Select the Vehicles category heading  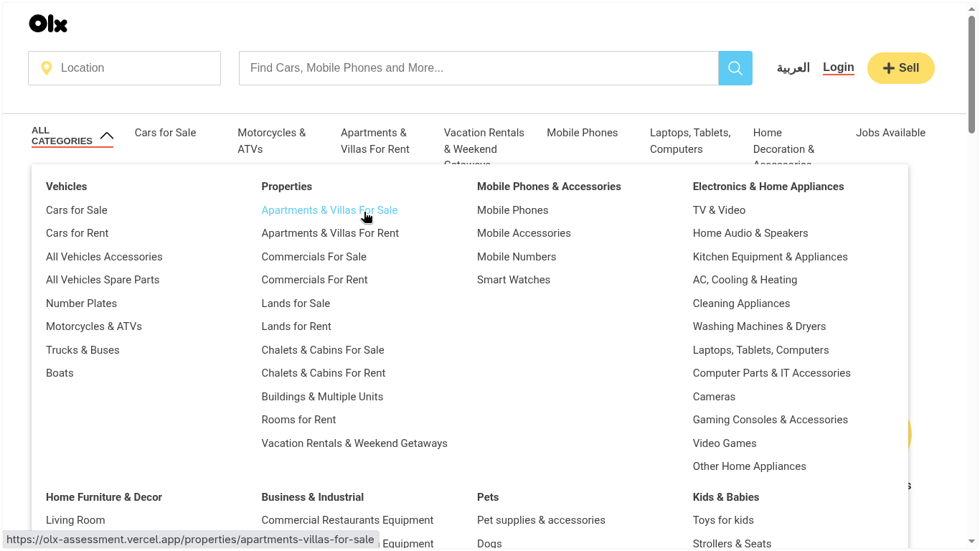66,187
